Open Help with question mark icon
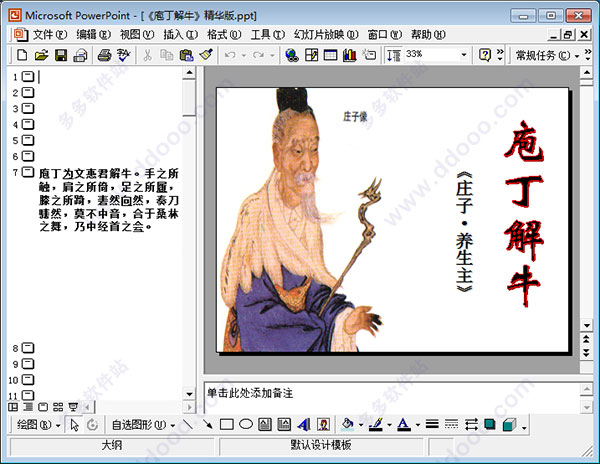Screen dimensions: 600x464 tap(485, 55)
